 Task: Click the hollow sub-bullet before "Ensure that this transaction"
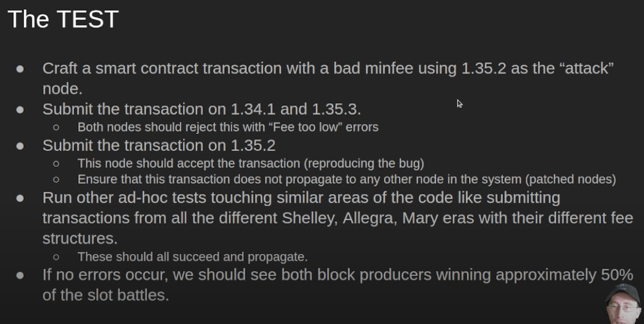[x=56, y=179]
